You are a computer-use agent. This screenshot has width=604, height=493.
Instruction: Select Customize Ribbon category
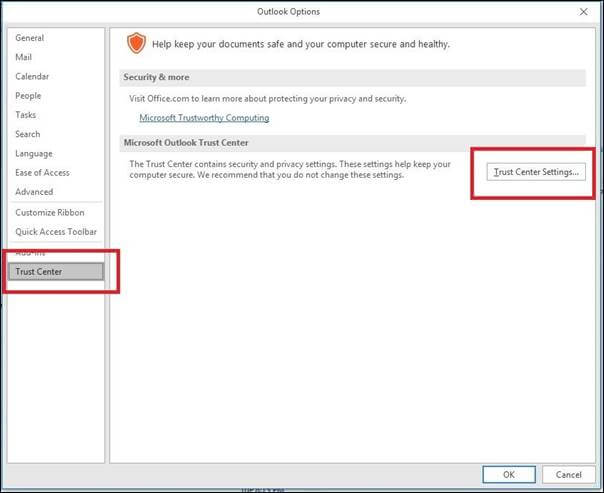point(50,213)
